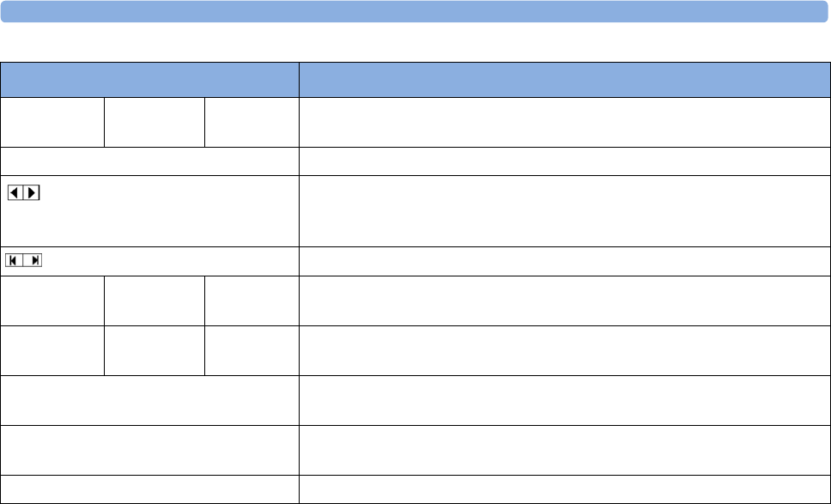Screen dimensions: 831x504
Task: Click white gap between banner and table header
Action: [415, 42]
